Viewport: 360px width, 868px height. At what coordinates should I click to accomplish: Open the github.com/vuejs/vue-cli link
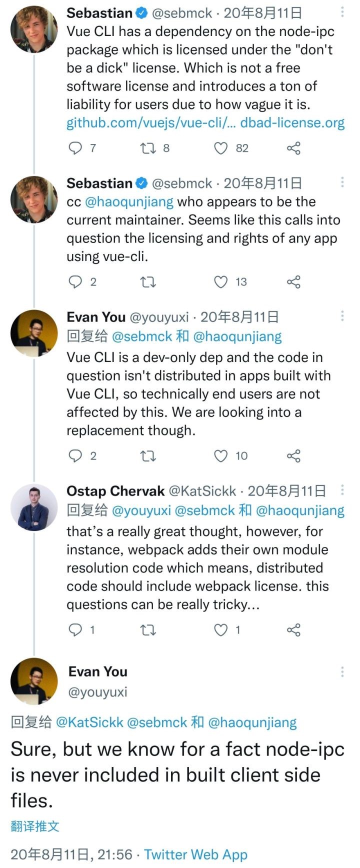(151, 122)
